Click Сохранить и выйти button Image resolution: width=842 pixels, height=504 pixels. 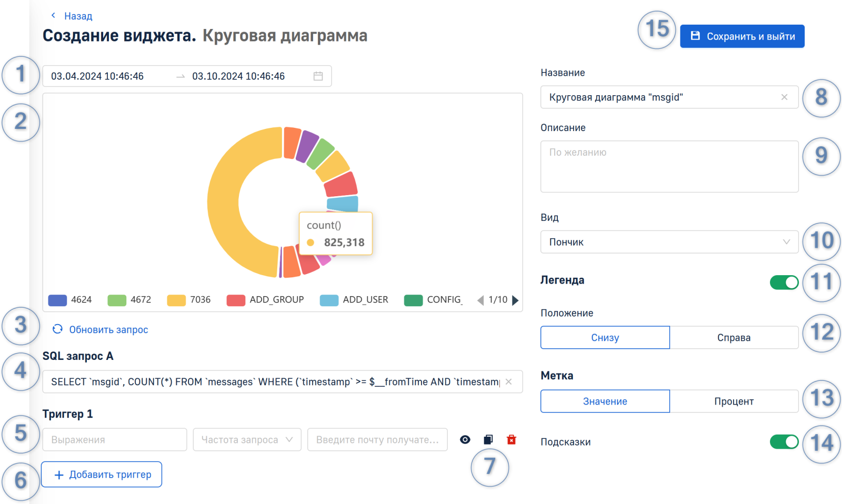(742, 36)
